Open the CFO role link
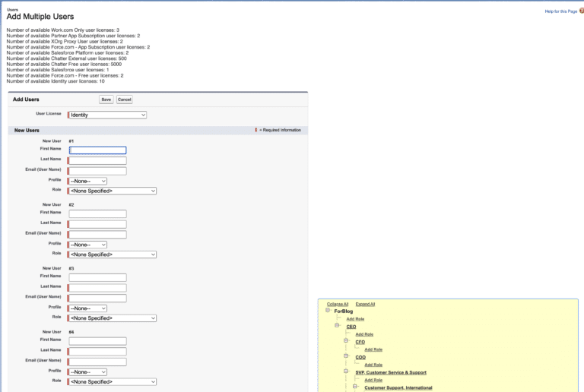584x392 pixels. pyautogui.click(x=360, y=342)
